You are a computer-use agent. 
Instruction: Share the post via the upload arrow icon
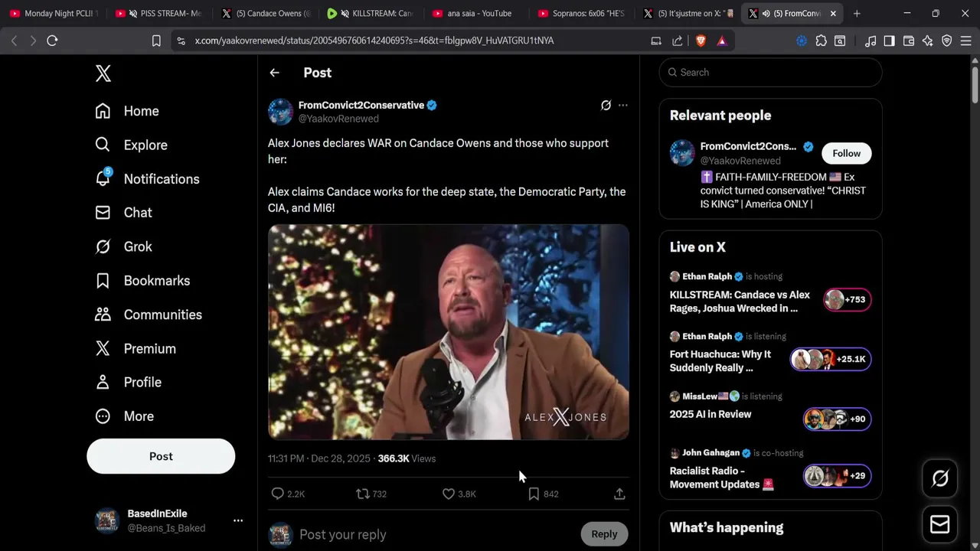(619, 494)
